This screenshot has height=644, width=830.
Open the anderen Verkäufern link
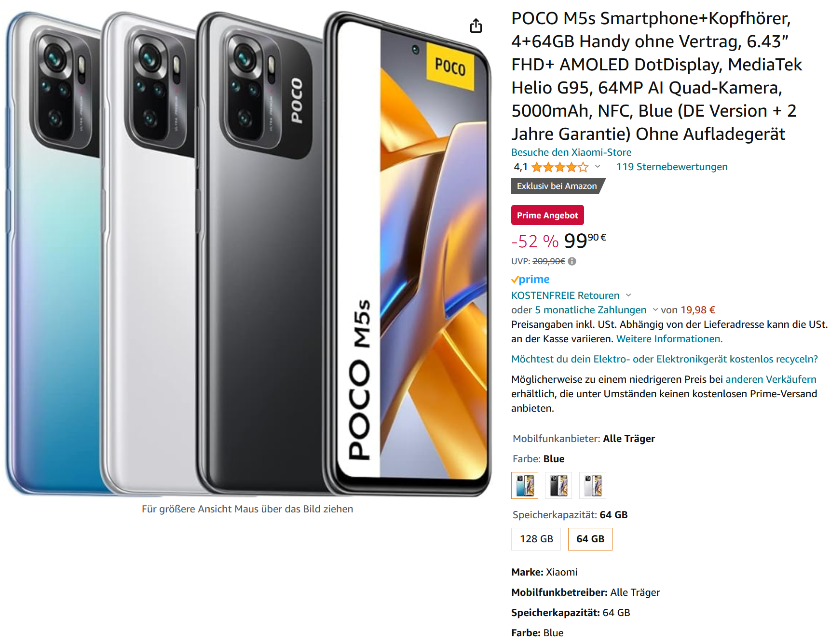coord(771,379)
